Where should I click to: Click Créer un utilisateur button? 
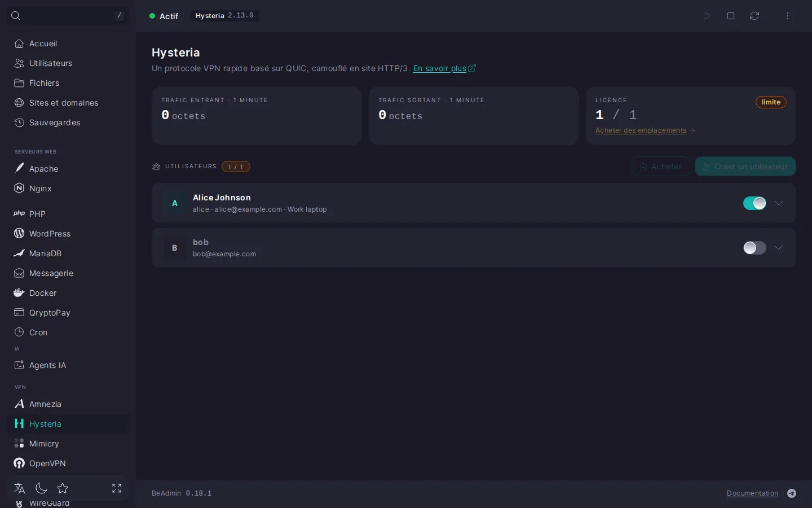tap(745, 167)
